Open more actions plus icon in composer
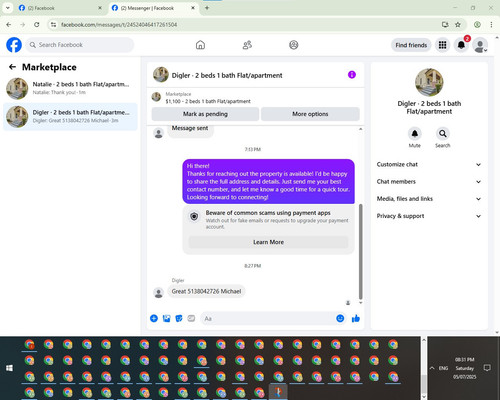The height and width of the screenshot is (400, 500). (154, 318)
